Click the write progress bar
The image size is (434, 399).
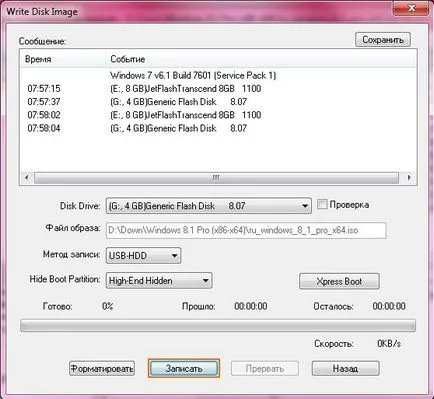[x=218, y=325]
